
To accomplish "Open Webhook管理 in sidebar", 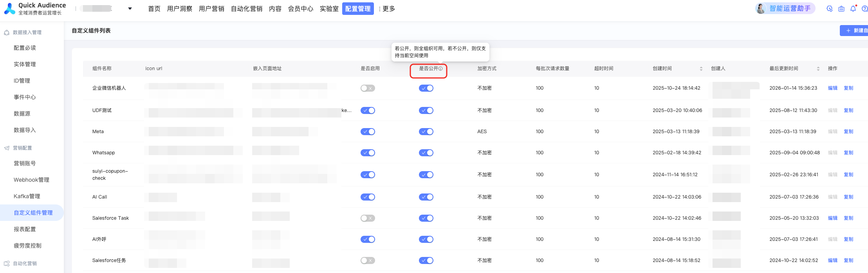I will point(31,180).
